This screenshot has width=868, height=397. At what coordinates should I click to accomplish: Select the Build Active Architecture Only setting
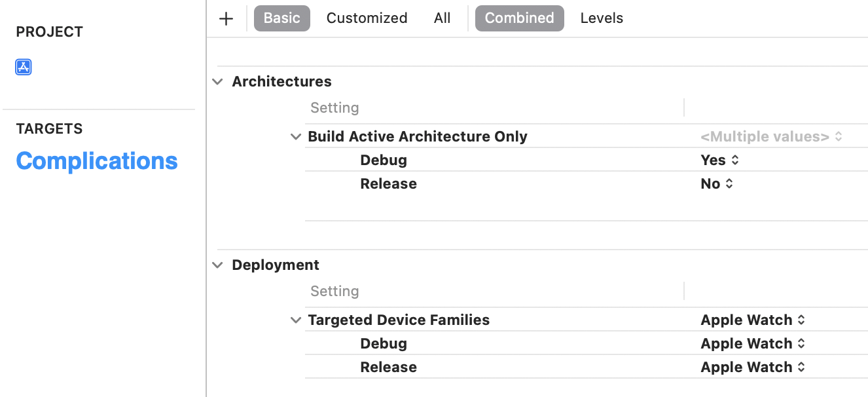pos(418,137)
